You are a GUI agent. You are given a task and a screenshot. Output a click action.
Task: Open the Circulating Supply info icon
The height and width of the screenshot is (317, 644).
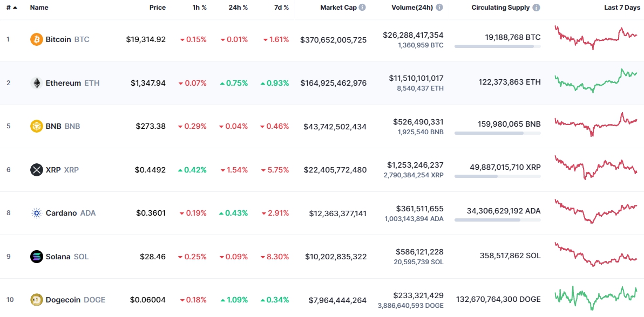pos(537,8)
